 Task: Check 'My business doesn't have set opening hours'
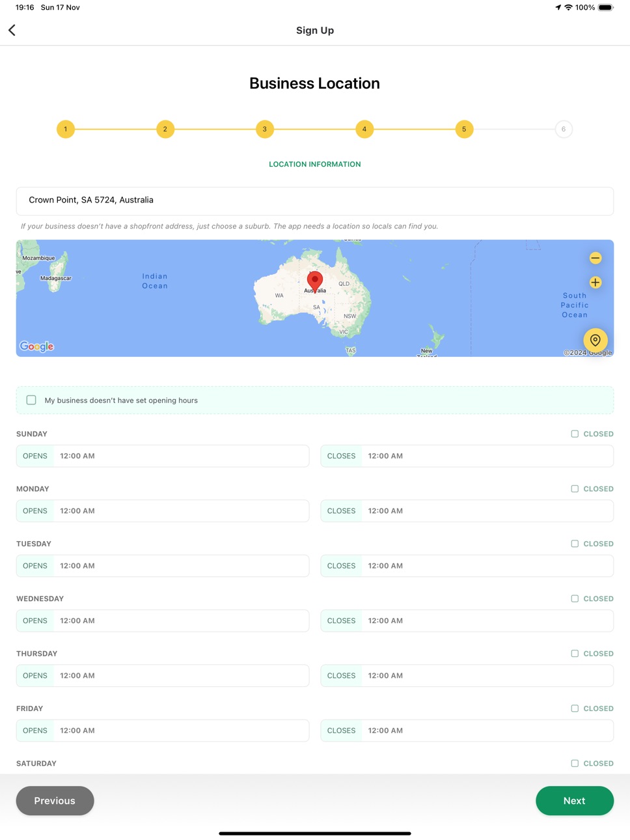pyautogui.click(x=31, y=400)
